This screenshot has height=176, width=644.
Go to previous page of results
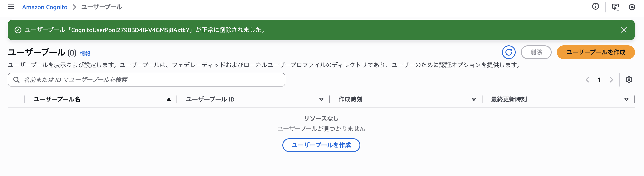coord(587,80)
